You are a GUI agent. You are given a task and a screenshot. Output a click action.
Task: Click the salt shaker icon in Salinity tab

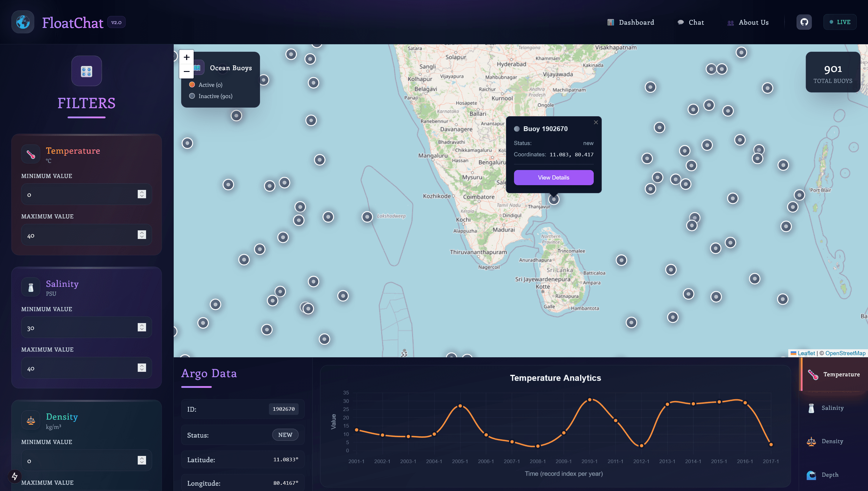(811, 408)
